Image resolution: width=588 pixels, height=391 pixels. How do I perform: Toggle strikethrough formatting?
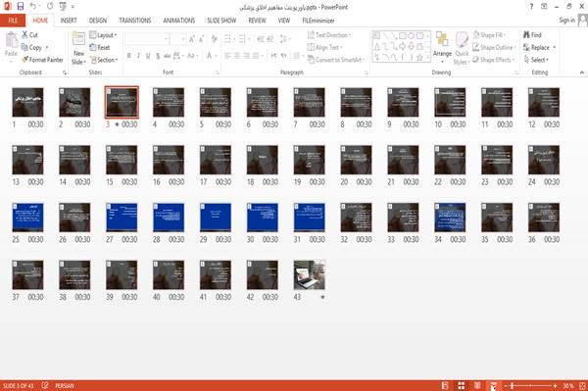[168, 56]
